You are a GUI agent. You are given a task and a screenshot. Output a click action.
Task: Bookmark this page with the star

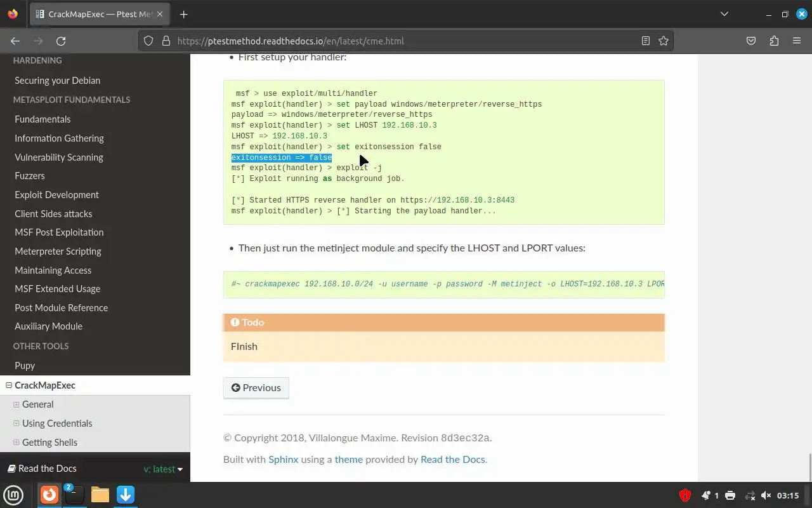pos(664,41)
